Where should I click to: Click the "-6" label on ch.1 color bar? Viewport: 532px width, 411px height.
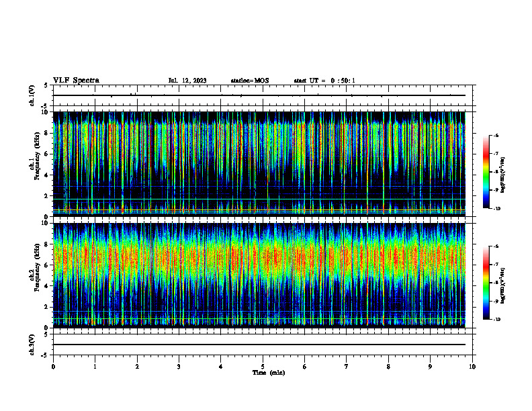(496, 135)
